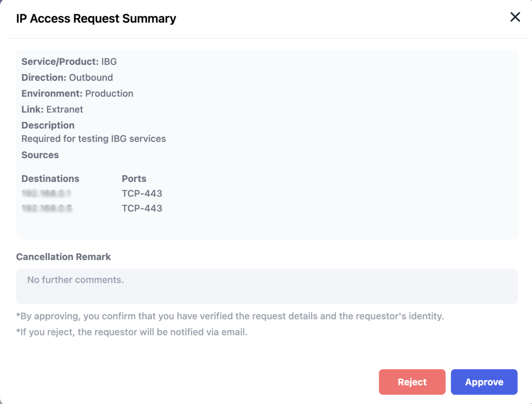Select the Service/Product IBG label

click(x=69, y=62)
